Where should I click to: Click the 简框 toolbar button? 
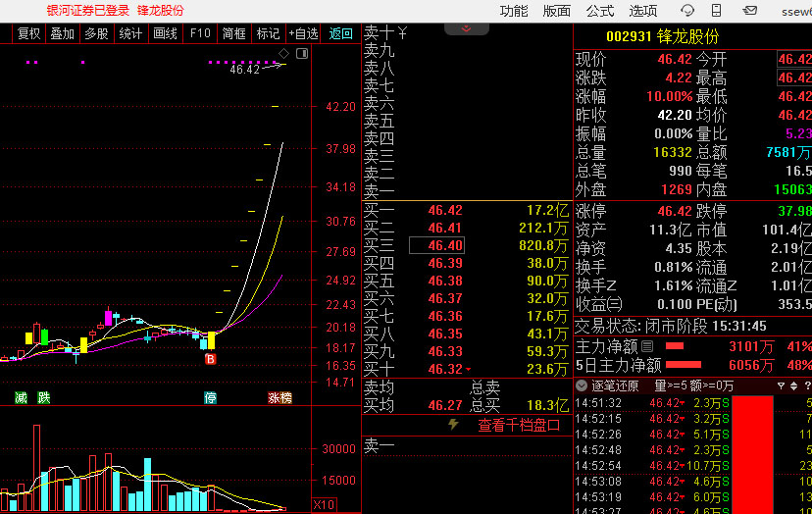click(x=234, y=33)
